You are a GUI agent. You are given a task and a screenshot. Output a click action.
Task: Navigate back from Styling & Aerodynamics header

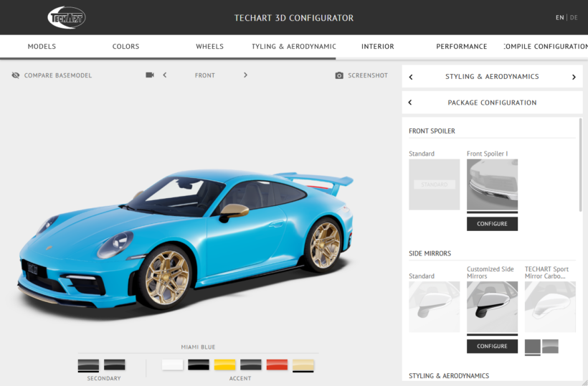click(411, 77)
